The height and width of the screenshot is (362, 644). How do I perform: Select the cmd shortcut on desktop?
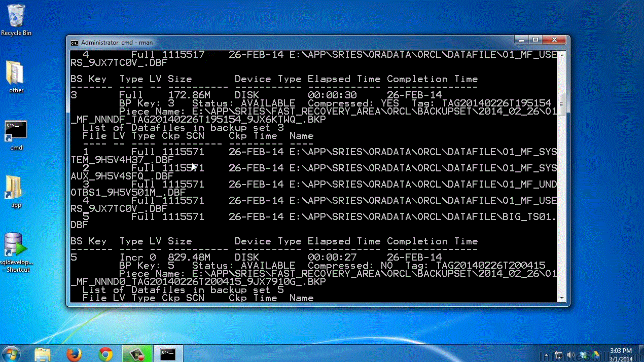pos(16,135)
